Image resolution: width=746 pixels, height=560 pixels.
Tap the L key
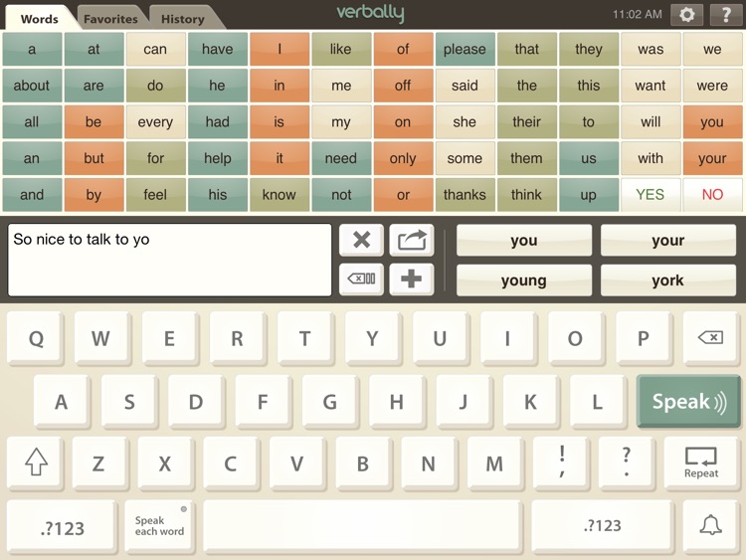tap(598, 402)
